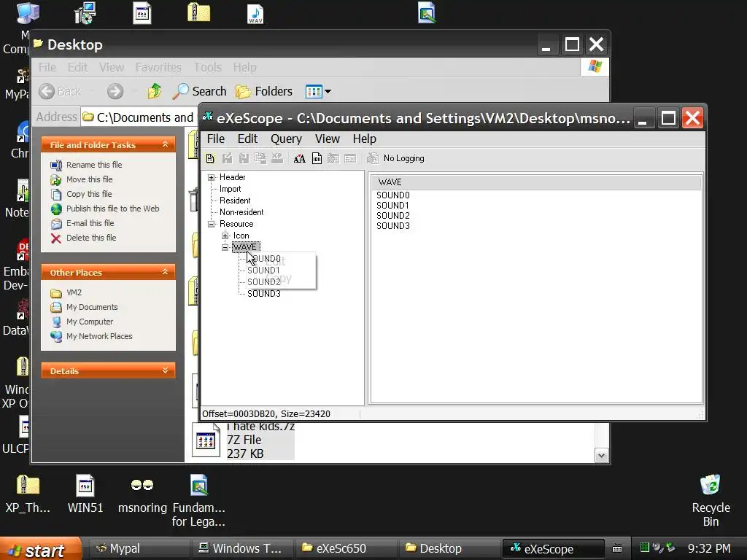Expand the Header tree node
This screenshot has height=560, width=747.
[211, 177]
